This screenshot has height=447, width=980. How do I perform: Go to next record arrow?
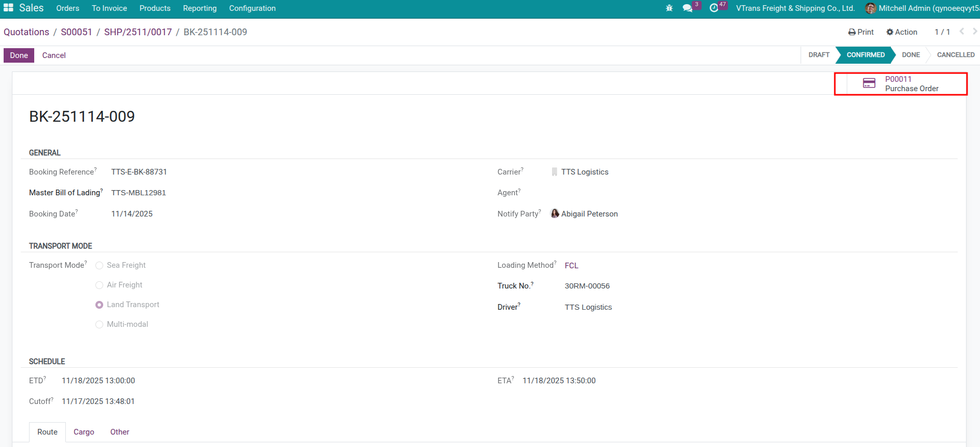point(974,32)
